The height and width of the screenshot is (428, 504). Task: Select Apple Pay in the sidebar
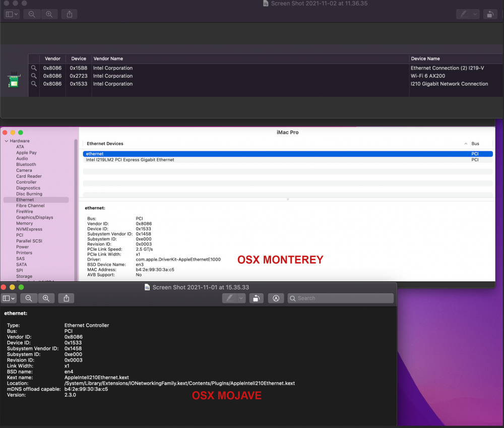pos(26,153)
